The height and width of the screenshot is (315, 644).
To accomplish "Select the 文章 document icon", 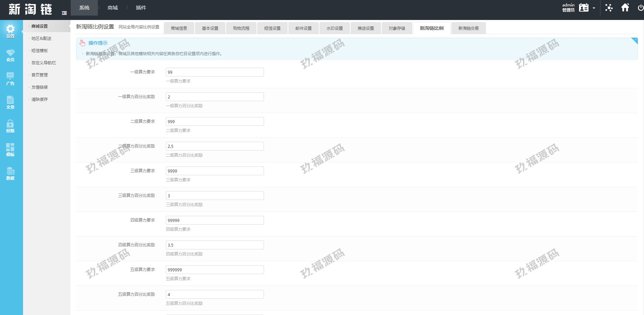I will [10, 102].
